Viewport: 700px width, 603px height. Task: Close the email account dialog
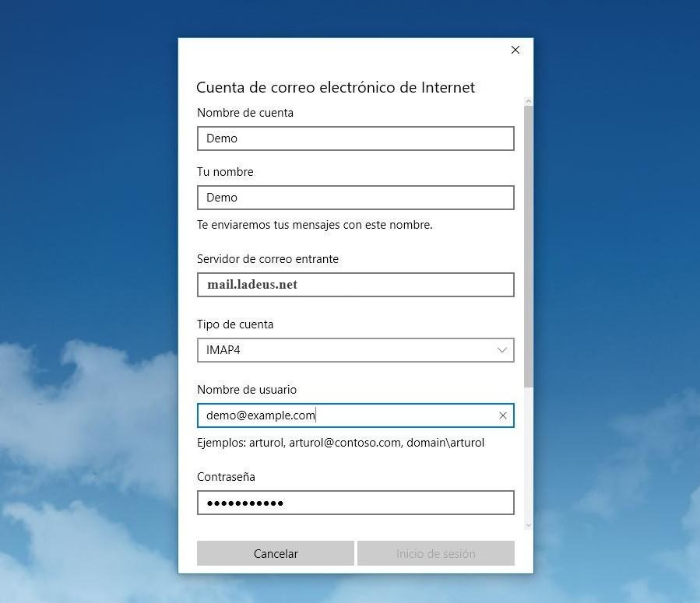[x=515, y=50]
